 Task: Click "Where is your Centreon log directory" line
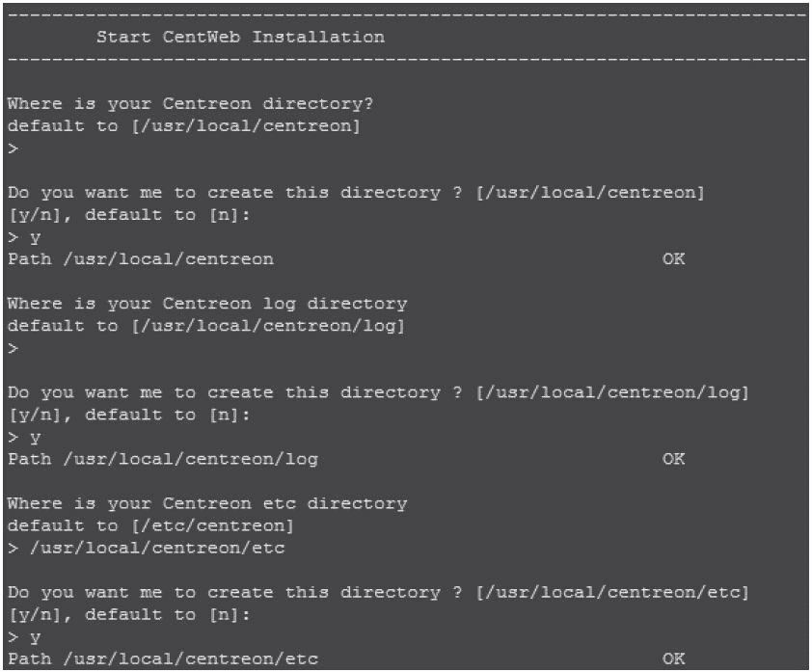(x=206, y=304)
